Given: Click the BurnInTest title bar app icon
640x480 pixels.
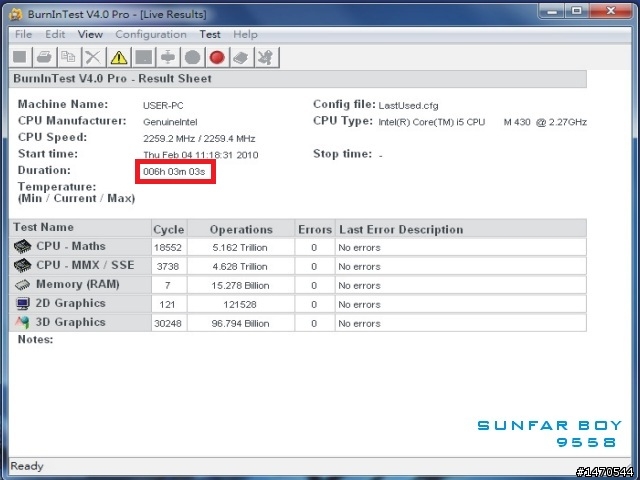Looking at the screenshot, I should point(16,15).
